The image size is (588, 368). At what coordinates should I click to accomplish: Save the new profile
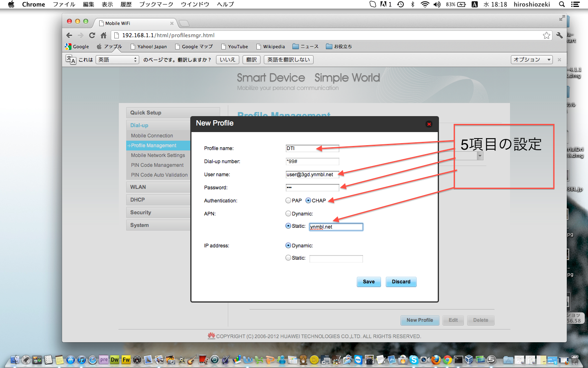(x=368, y=282)
